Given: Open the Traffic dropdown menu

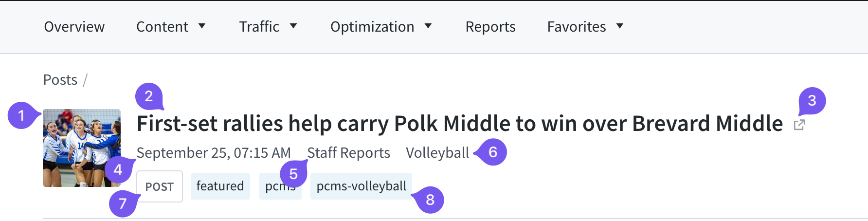Looking at the screenshot, I should pos(268,27).
